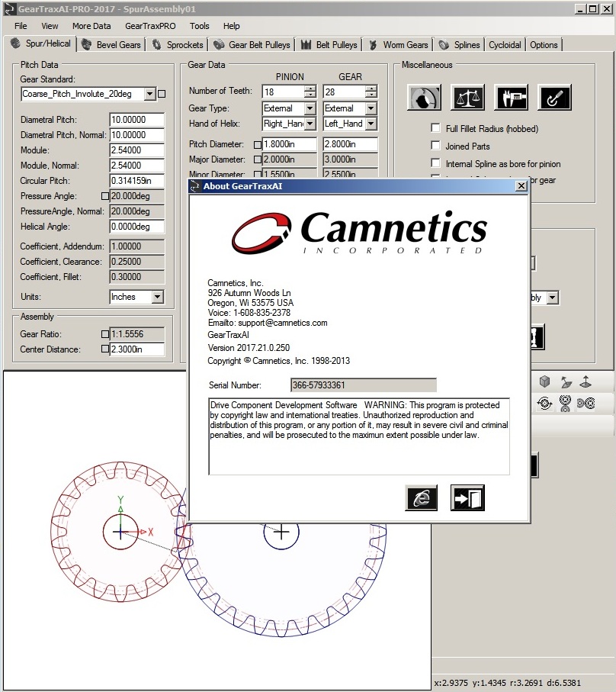Open gear Hand of Helix Left_Hand dropdown
The height and width of the screenshot is (692, 616).
click(x=371, y=124)
